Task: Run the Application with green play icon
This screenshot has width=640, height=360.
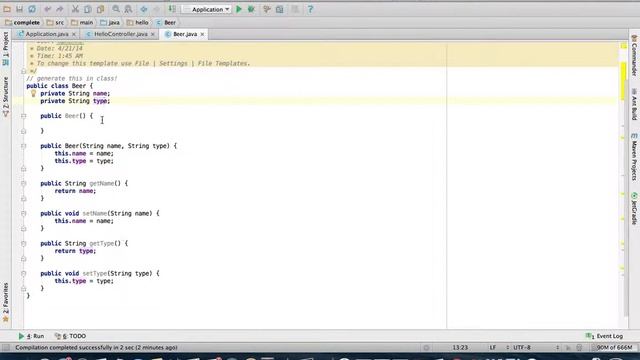Action: (239, 9)
